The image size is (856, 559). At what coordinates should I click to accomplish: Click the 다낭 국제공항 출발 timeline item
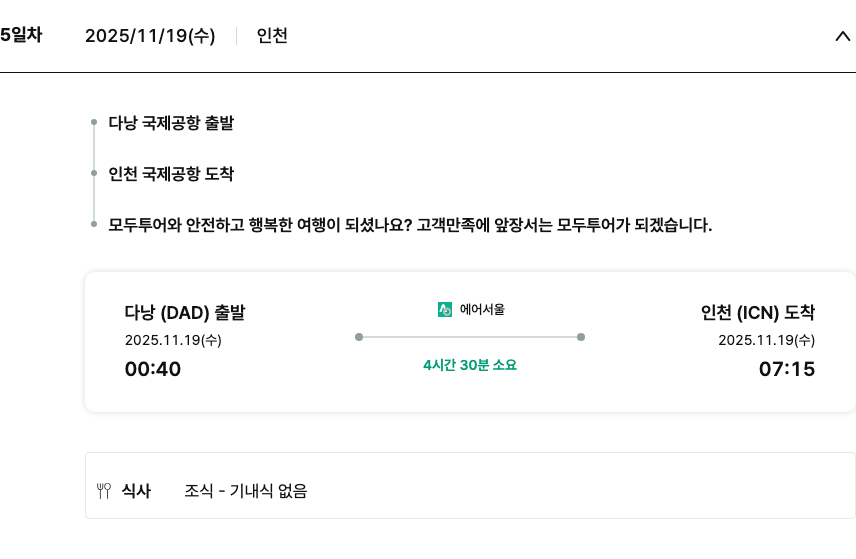click(171, 123)
